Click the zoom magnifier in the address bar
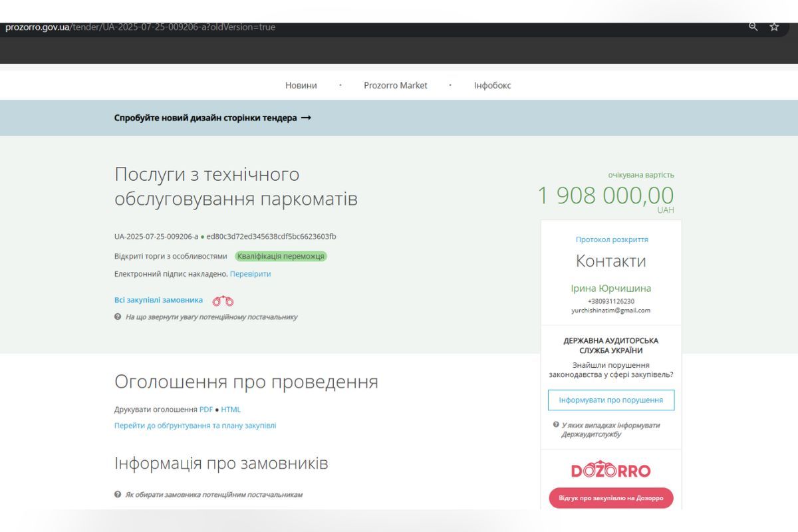The image size is (798, 532). click(752, 28)
